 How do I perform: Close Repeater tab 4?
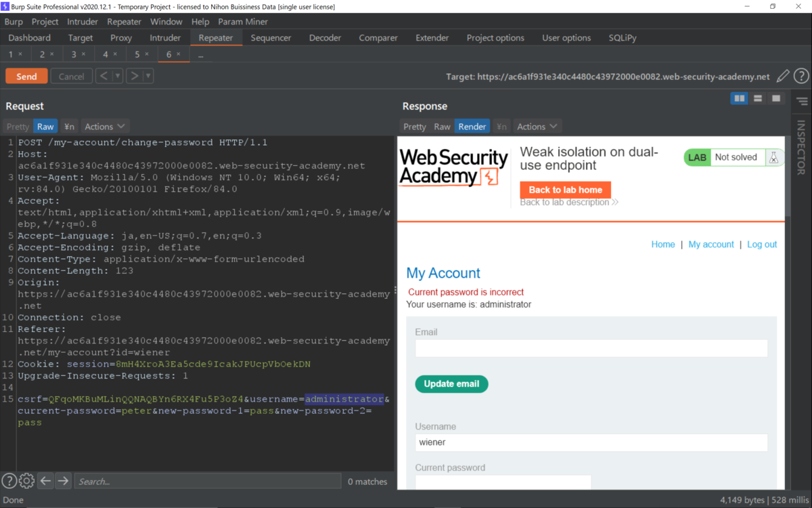point(115,54)
